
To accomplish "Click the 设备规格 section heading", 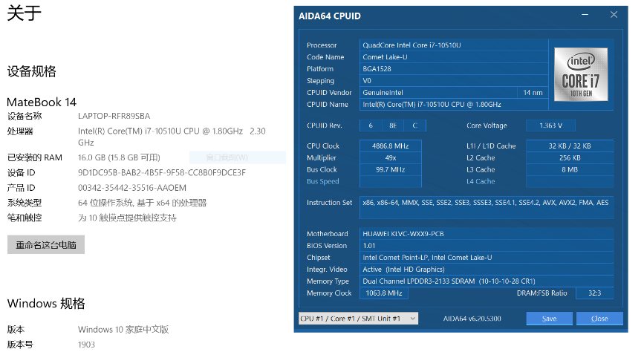I will coord(32,71).
